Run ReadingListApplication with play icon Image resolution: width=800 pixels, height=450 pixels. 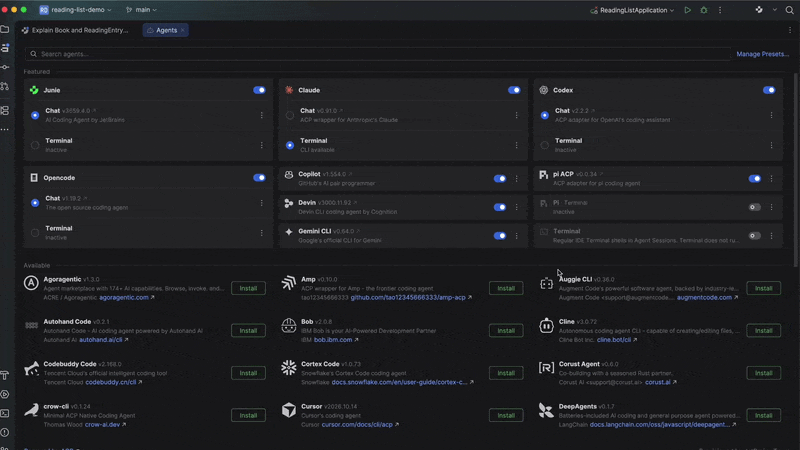687,10
